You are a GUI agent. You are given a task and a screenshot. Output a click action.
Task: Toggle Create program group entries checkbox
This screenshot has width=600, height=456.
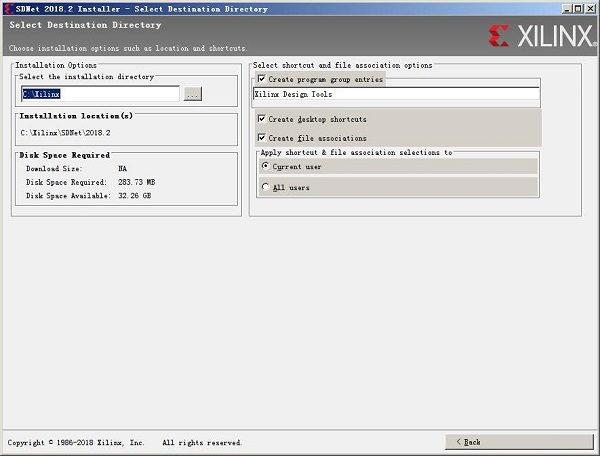click(x=262, y=79)
